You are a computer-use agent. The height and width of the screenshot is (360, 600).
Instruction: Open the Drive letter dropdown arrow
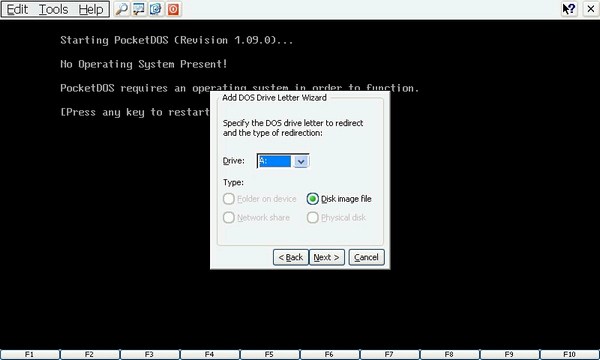301,161
